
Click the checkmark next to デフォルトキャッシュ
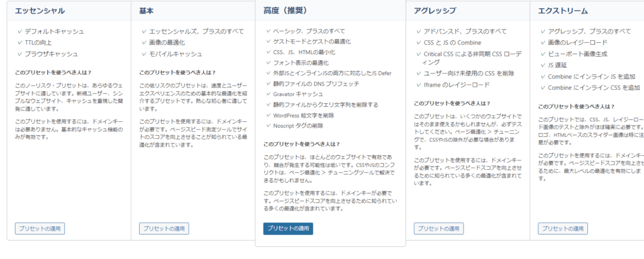tap(19, 31)
